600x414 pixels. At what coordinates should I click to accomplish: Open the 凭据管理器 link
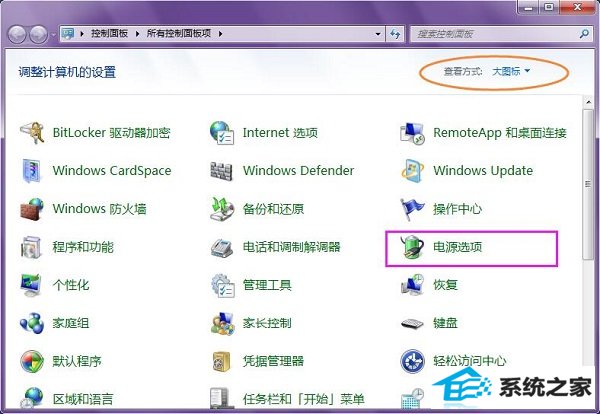pos(273,361)
